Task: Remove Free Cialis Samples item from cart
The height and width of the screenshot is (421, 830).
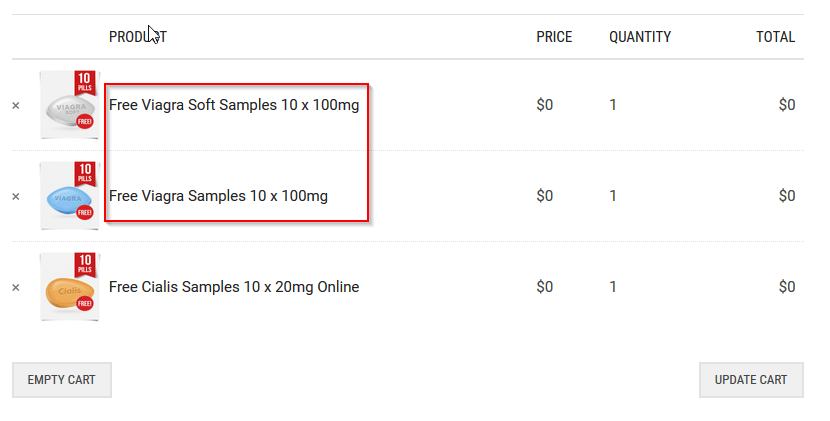Action: click(16, 288)
